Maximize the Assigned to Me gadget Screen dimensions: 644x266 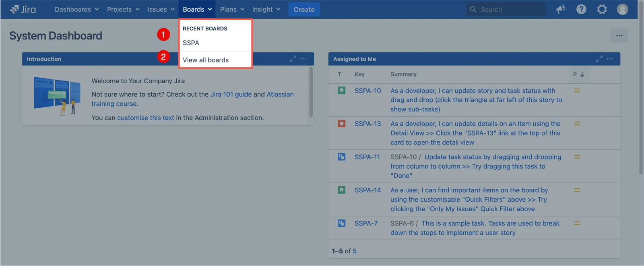pyautogui.click(x=599, y=59)
